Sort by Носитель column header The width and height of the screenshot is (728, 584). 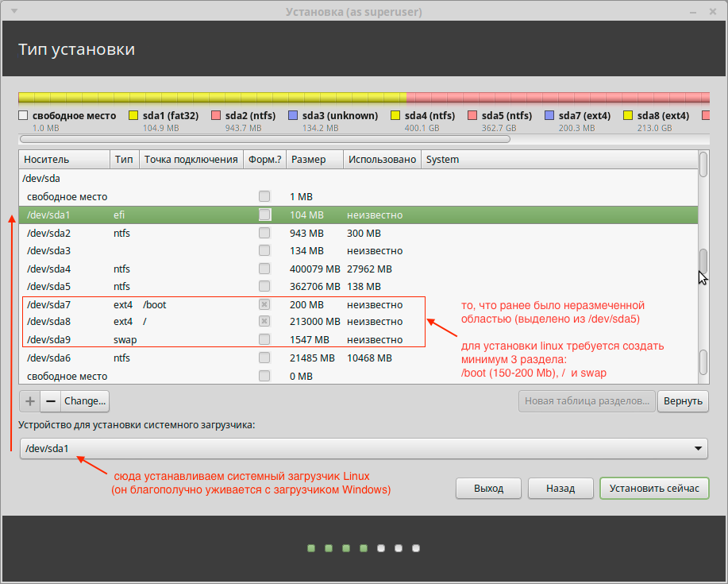64,160
